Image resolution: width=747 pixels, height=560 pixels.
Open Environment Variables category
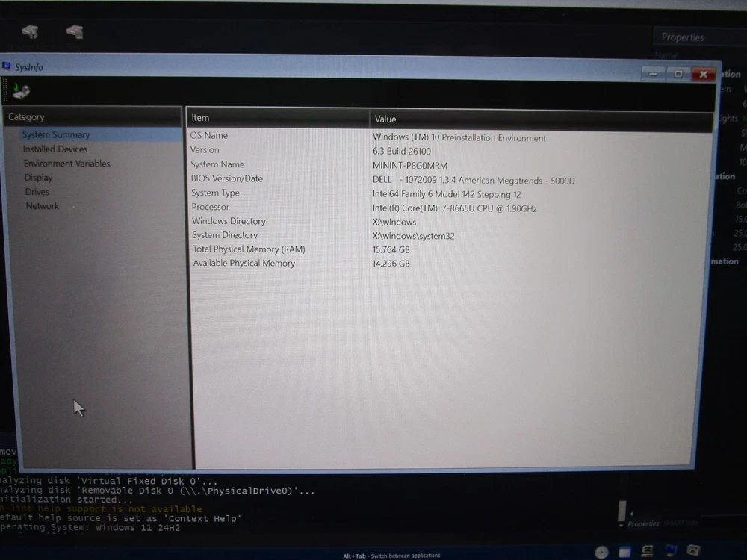pos(66,164)
